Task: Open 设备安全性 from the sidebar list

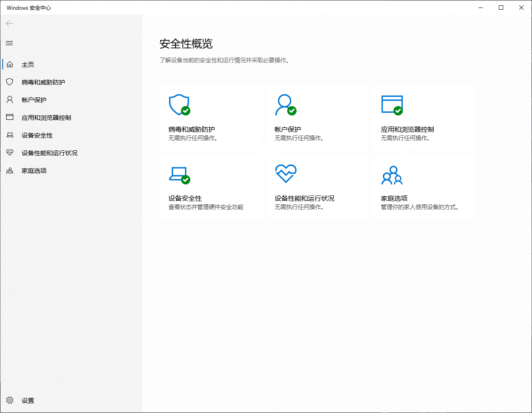Action: point(37,135)
